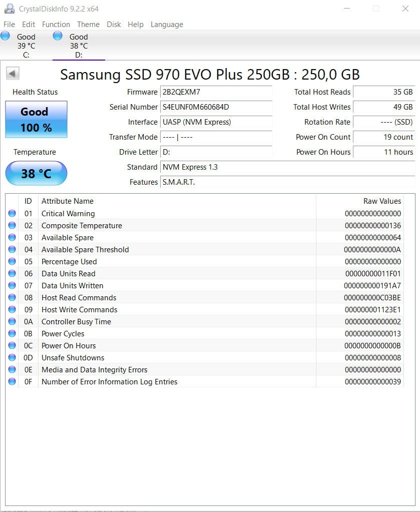420x512 pixels.
Task: Open the Disk menu
Action: pyautogui.click(x=114, y=25)
